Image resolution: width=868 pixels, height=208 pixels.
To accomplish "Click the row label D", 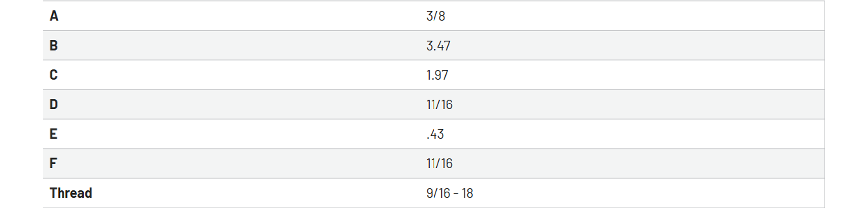I will point(54,104).
